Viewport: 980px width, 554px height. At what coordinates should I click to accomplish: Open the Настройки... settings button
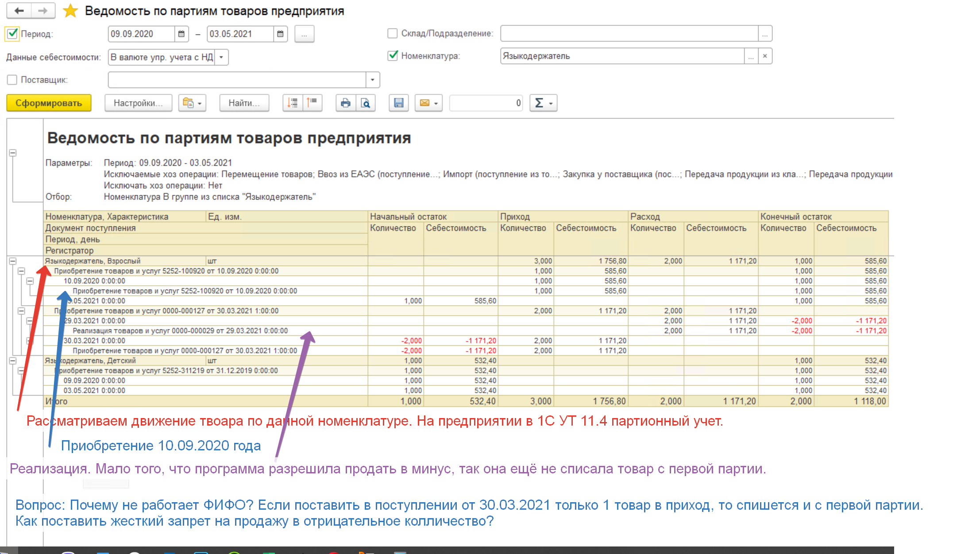tap(138, 103)
